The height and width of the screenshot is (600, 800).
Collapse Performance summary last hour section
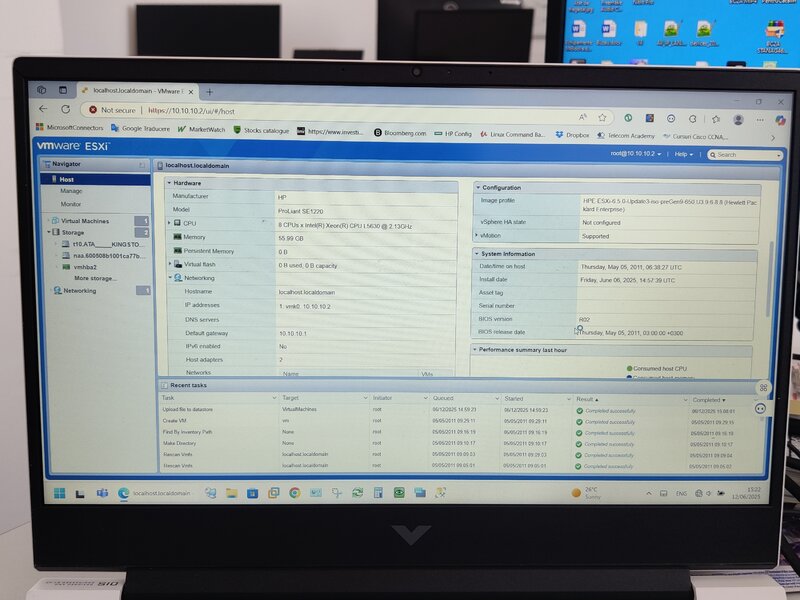point(475,349)
